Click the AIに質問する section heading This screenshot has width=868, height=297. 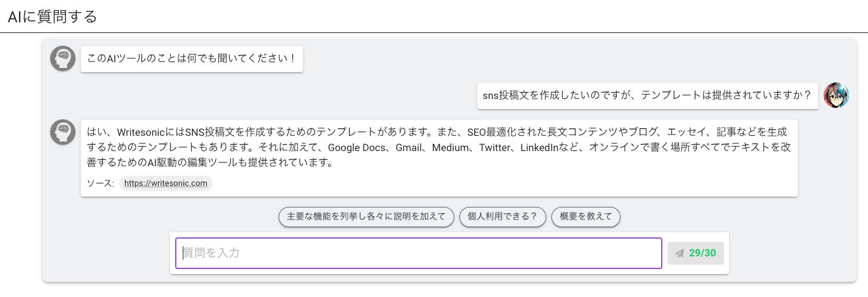click(53, 16)
